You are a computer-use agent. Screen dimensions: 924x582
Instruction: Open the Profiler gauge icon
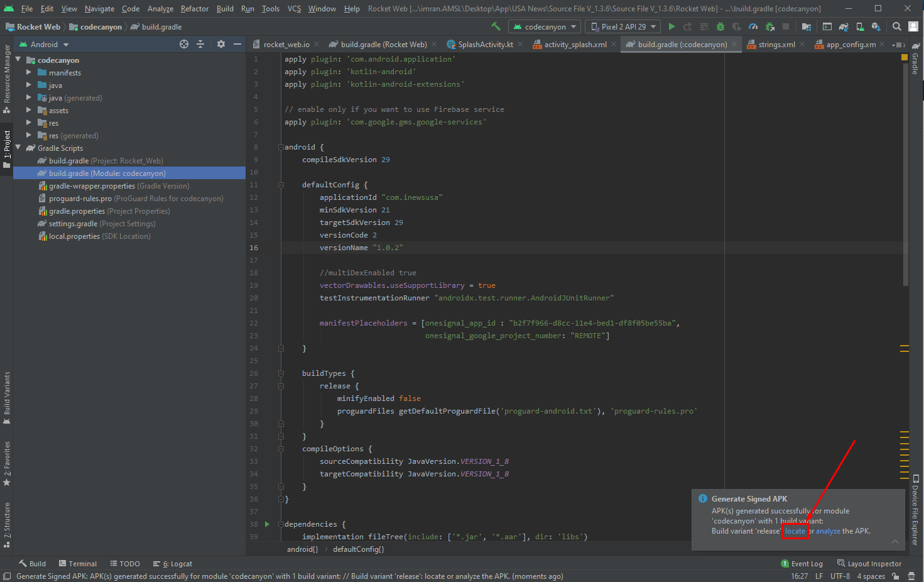753,26
